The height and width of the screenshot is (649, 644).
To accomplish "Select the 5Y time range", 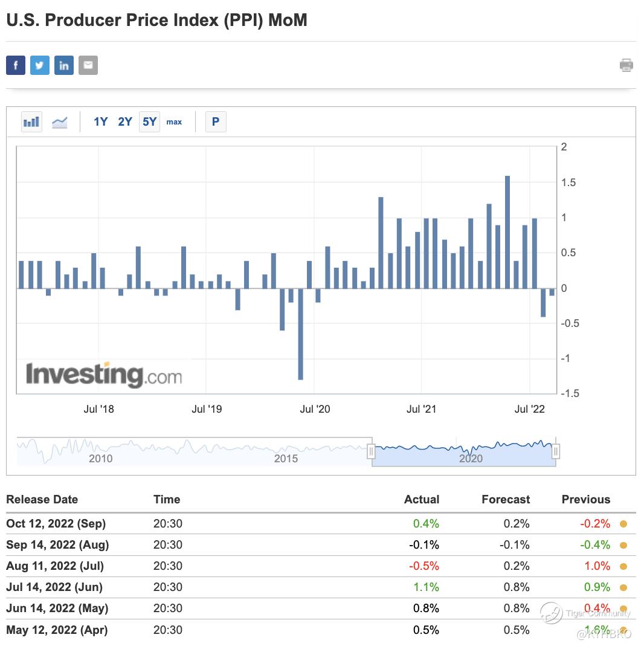I will [x=149, y=122].
